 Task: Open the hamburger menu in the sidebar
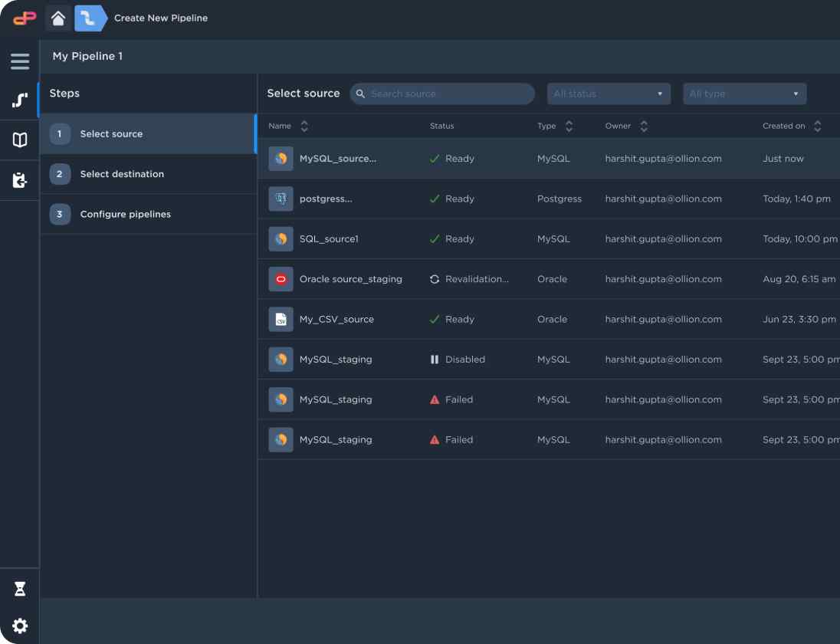[x=20, y=61]
